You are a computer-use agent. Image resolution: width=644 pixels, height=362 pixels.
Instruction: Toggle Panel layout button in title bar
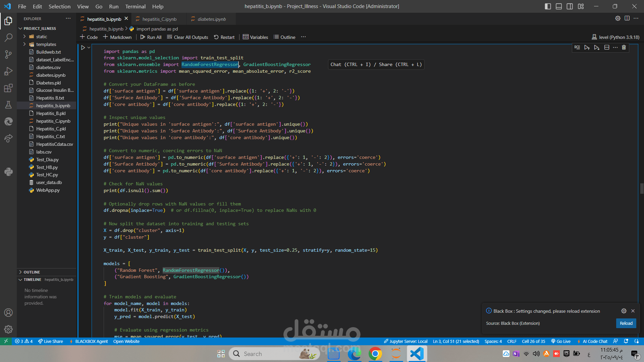coord(559,6)
